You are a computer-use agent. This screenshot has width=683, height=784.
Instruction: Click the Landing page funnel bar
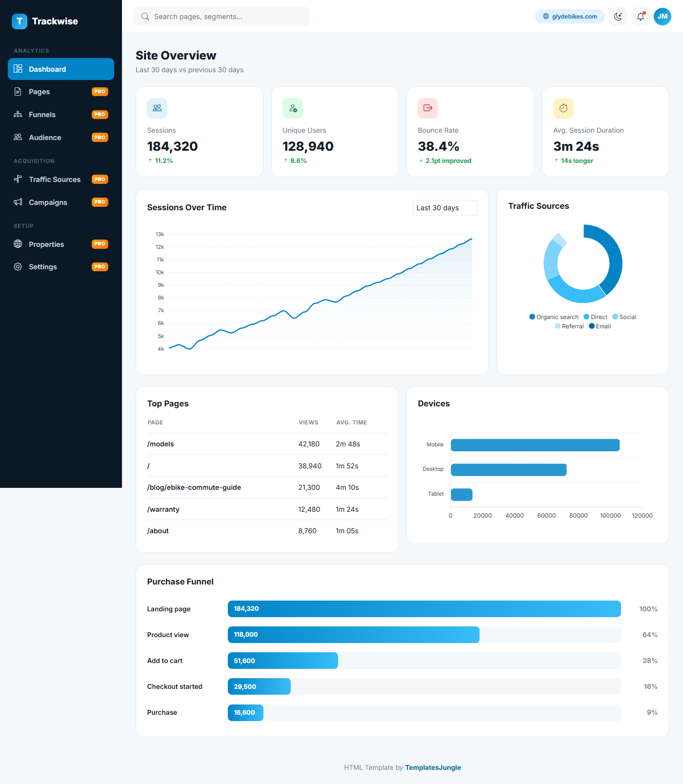pyautogui.click(x=424, y=609)
